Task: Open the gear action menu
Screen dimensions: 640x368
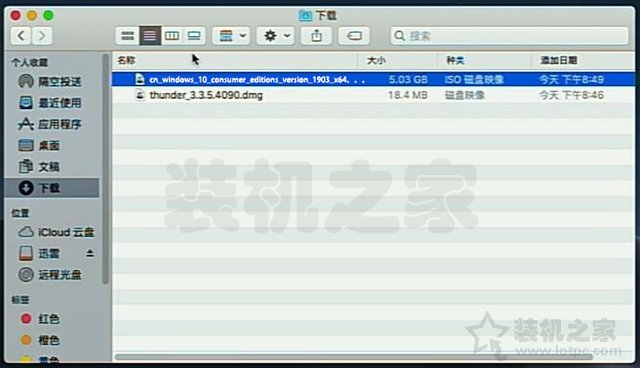Action: (276, 36)
